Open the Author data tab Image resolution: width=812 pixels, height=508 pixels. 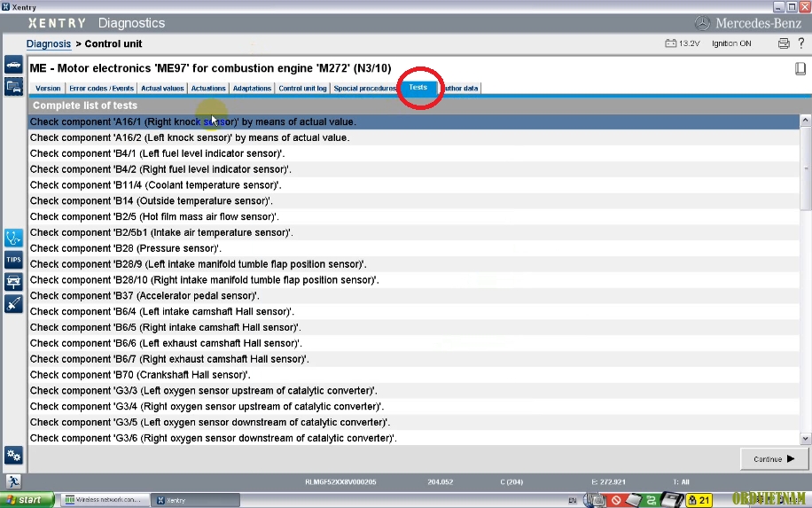(x=460, y=89)
